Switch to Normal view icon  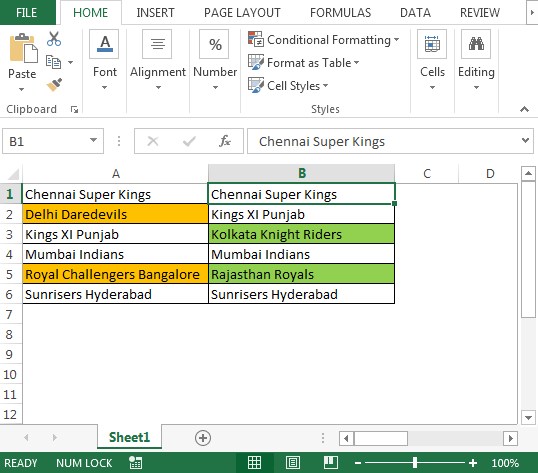pos(254,463)
